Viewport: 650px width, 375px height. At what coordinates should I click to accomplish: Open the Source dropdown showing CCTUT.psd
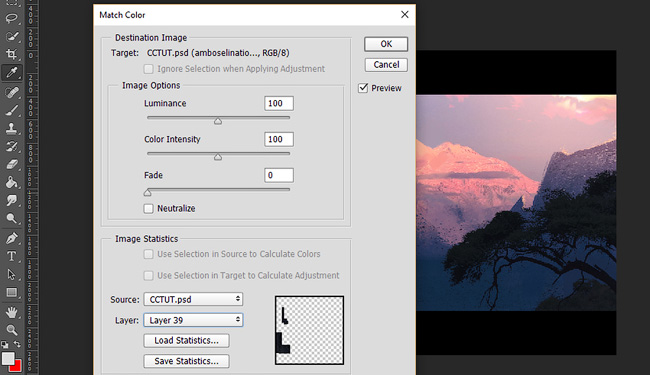click(193, 299)
